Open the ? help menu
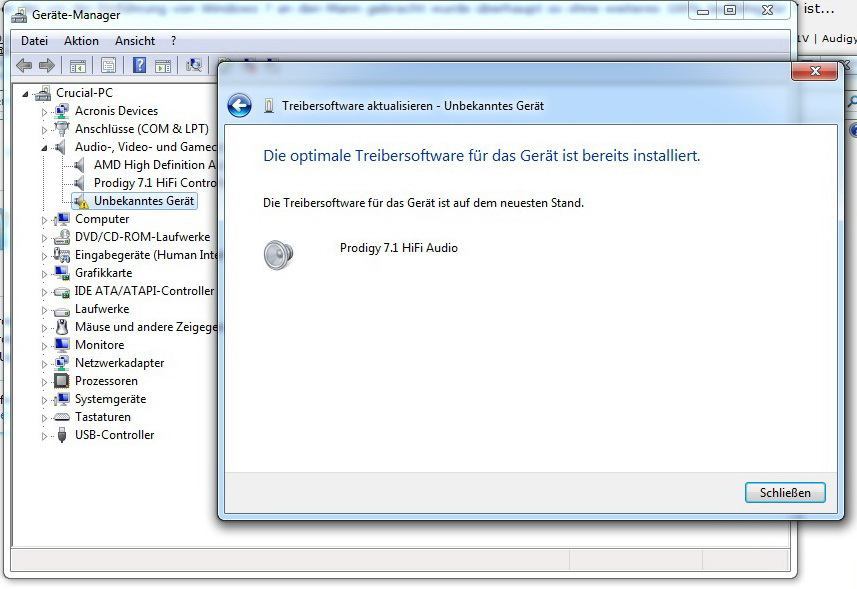Screen dimensions: 857x589 pyautogui.click(x=173, y=41)
